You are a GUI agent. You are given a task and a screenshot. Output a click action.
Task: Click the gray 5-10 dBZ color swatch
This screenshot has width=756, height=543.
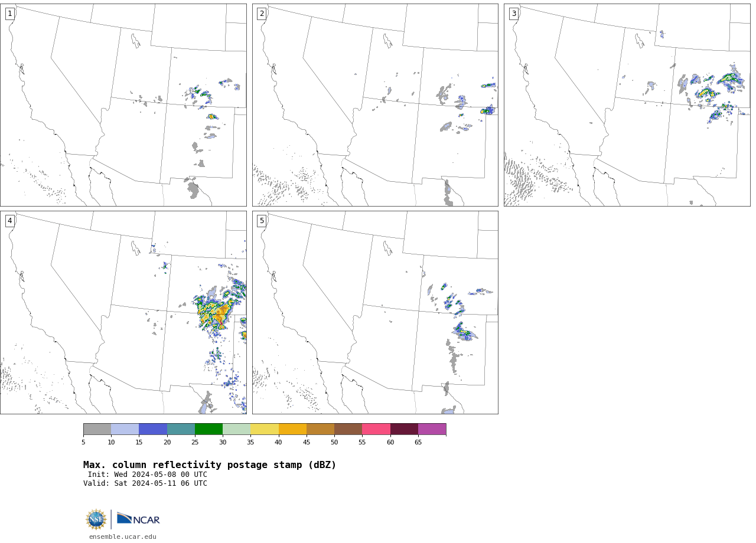(x=97, y=429)
